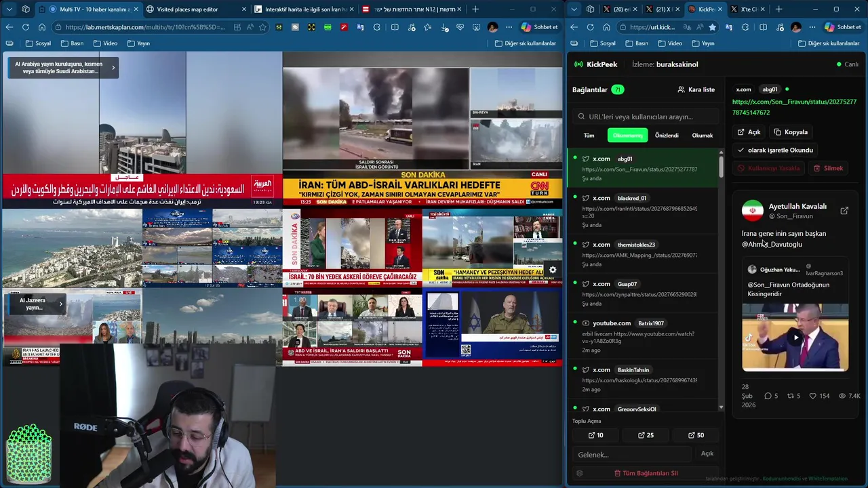Image resolution: width=868 pixels, height=488 pixels.
Task: Select the themistokles23 link row
Action: click(x=642, y=254)
